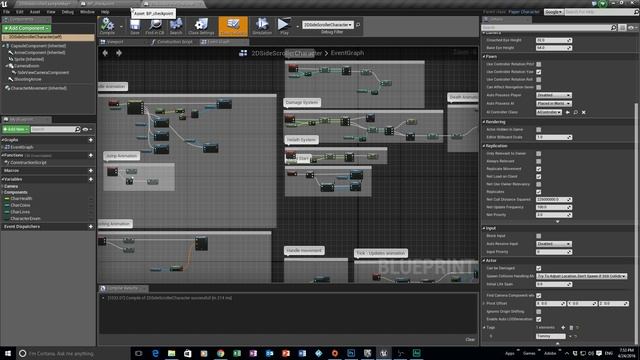Add a new graph with plus icon
The width and height of the screenshot is (640, 360).
pos(91,140)
